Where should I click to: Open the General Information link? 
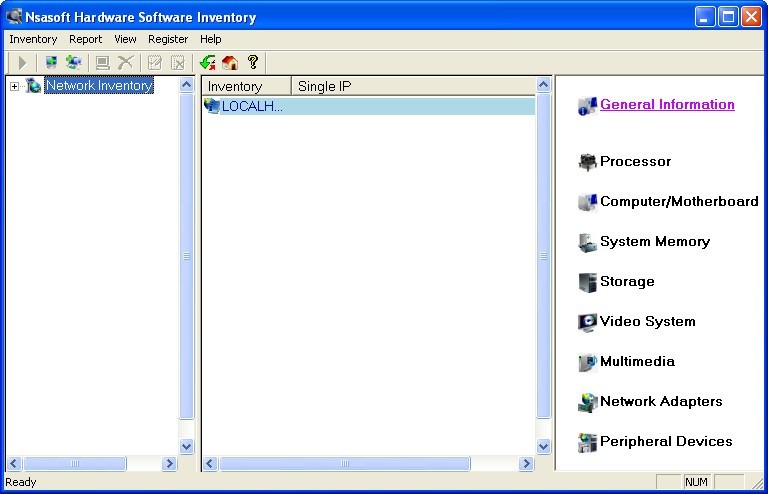click(x=667, y=104)
